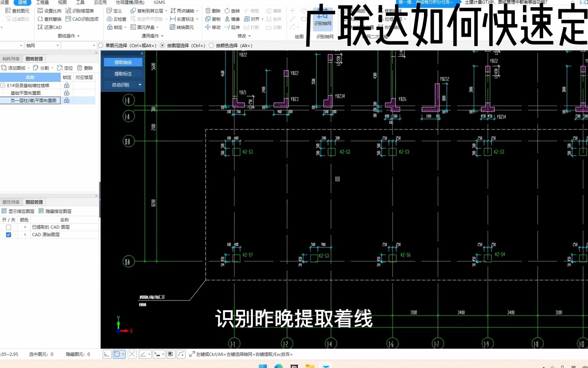Select the 旋转 rotate tool

click(232, 11)
